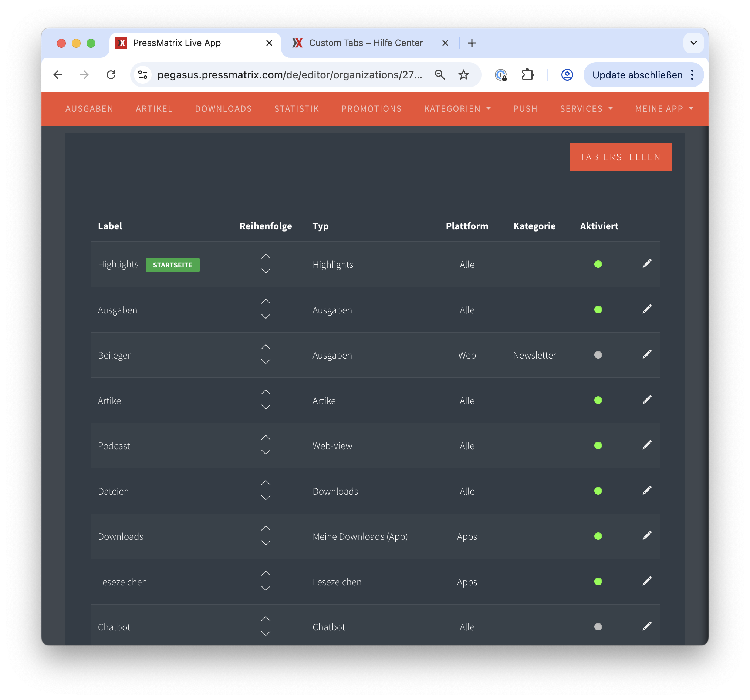Open the browser tab search dropdown

point(693,43)
